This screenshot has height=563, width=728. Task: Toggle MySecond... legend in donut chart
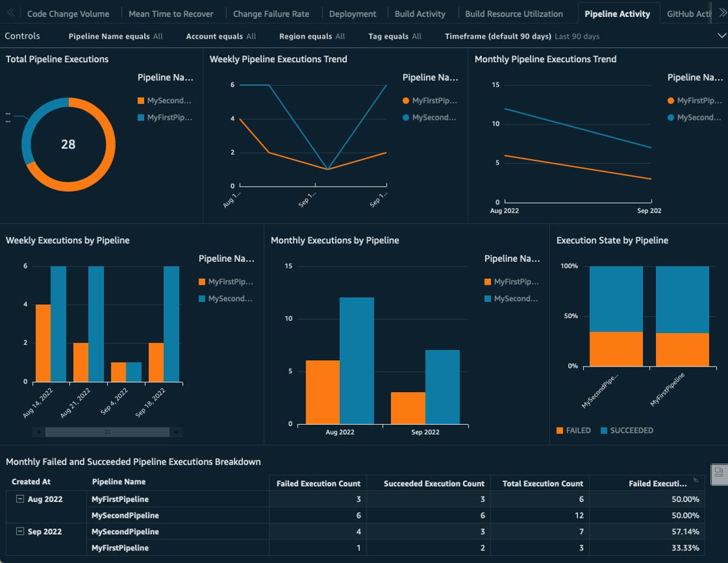(164, 101)
